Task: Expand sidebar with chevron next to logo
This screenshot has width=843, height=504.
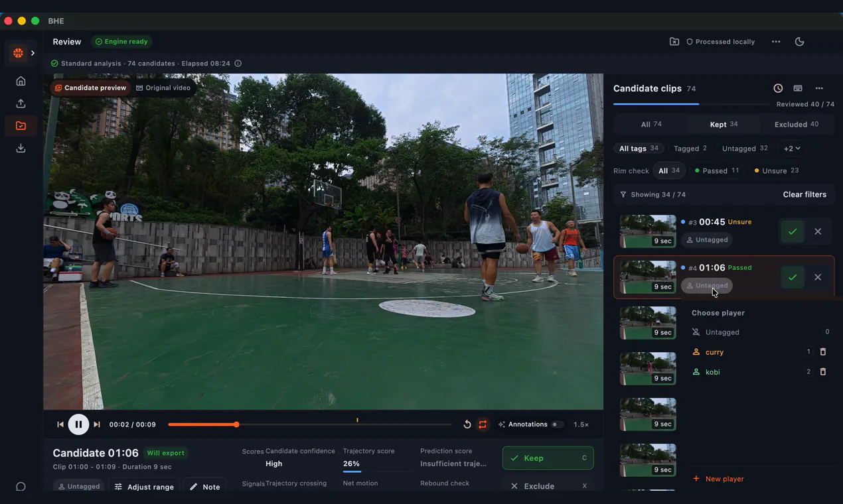Action: click(33, 53)
